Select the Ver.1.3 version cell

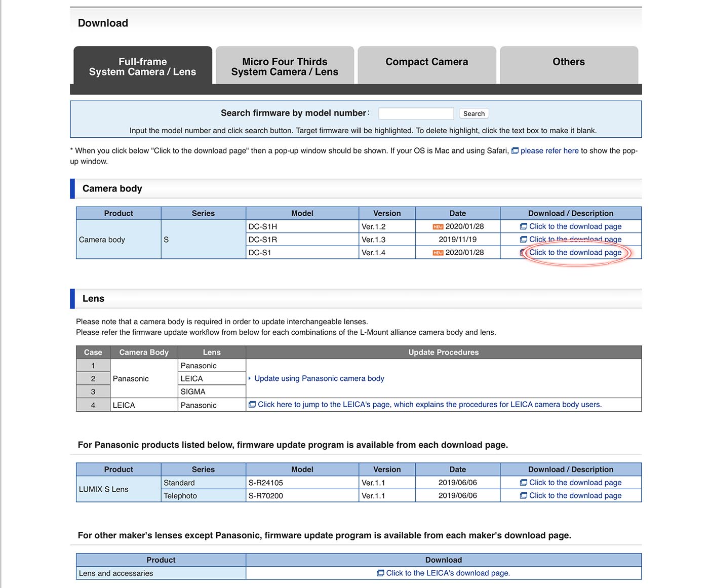(x=387, y=240)
